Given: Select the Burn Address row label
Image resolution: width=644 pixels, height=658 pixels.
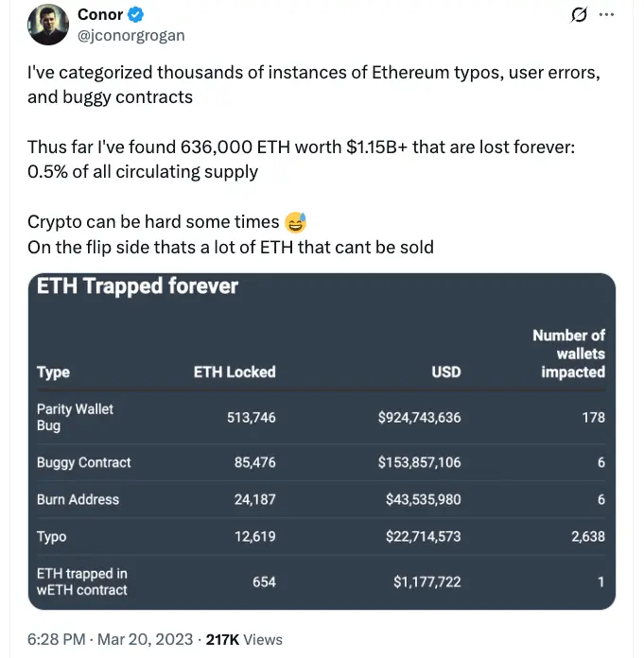Looking at the screenshot, I should (78, 499).
